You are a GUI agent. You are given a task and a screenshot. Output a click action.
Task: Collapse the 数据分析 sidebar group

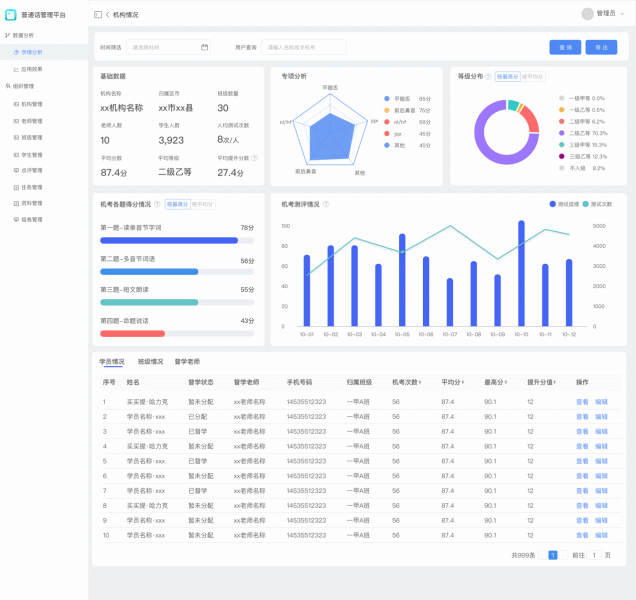(x=24, y=35)
